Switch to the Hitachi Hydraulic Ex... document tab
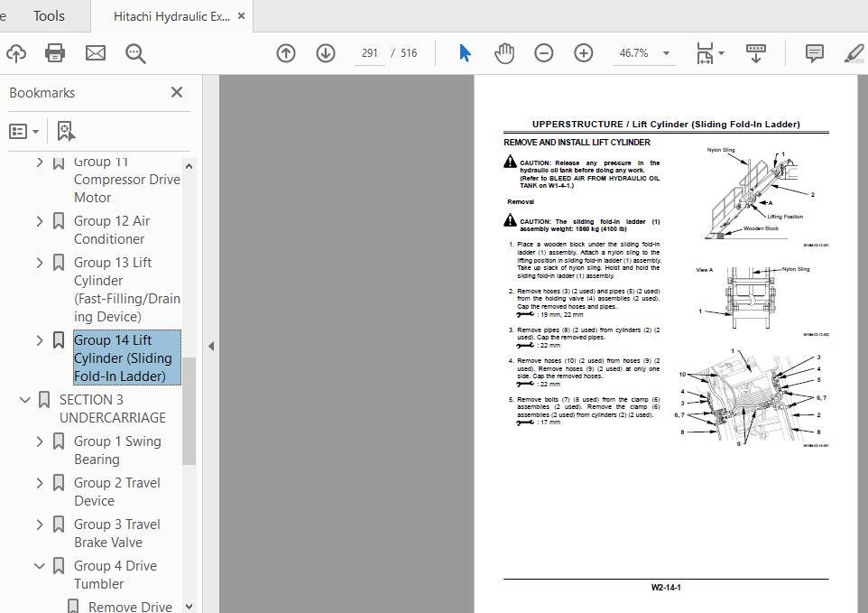This screenshot has width=868, height=613. tap(171, 16)
